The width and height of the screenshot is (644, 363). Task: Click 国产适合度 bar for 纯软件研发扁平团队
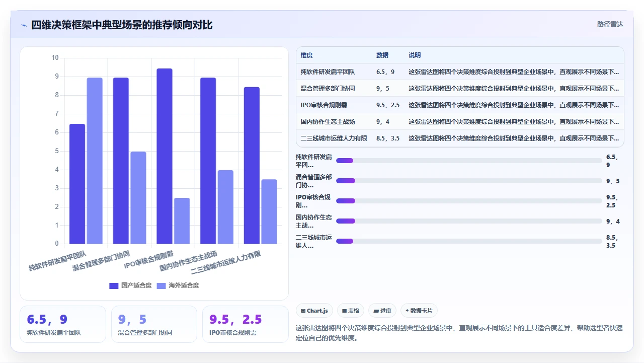[x=77, y=184]
